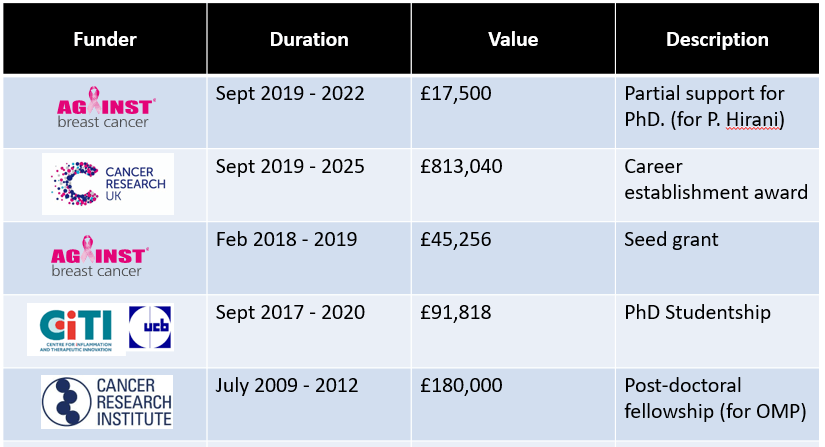Viewport: 825px width, 447px height.
Task: Select the Cancer Research Institute logo
Action: (x=107, y=402)
